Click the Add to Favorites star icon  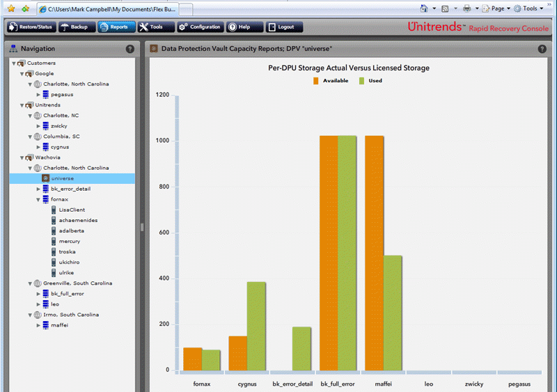click(x=25, y=8)
